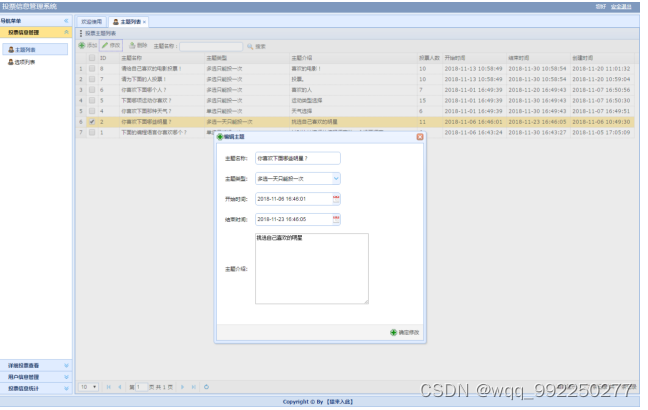Click the 主题名称 field in the dialog
The height and width of the screenshot is (410, 648).
298,158
